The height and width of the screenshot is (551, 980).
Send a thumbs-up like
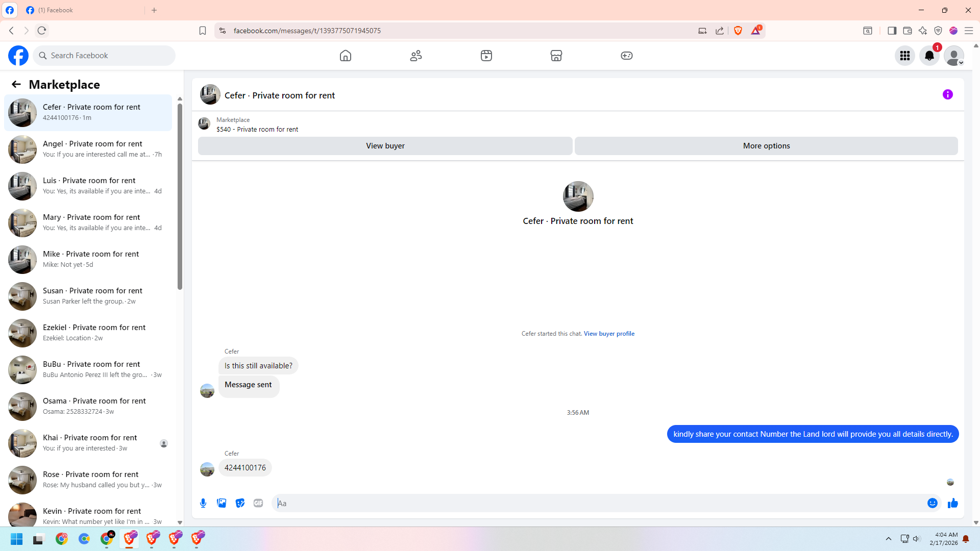pyautogui.click(x=953, y=503)
